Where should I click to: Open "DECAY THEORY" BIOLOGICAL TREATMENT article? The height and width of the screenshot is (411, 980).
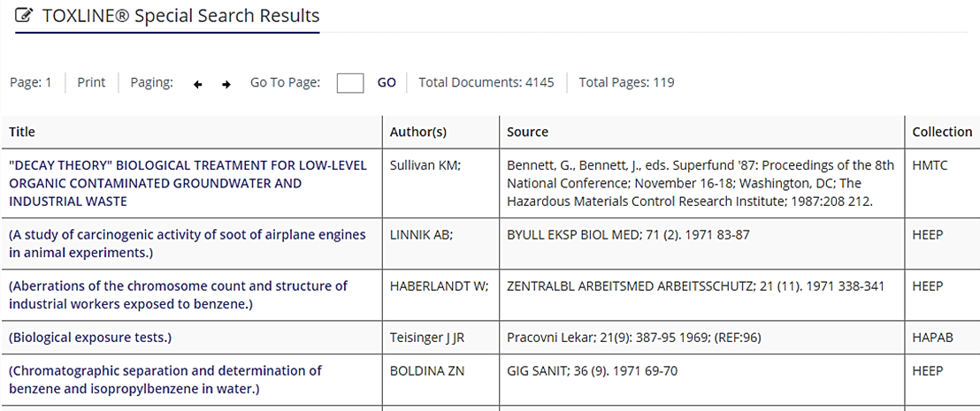point(188,184)
